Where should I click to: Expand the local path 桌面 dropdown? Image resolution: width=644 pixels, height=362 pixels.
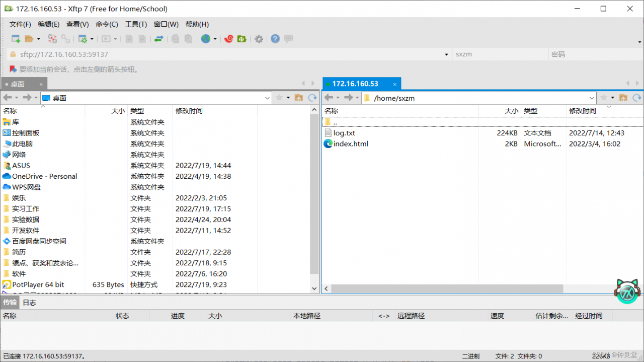pyautogui.click(x=267, y=98)
